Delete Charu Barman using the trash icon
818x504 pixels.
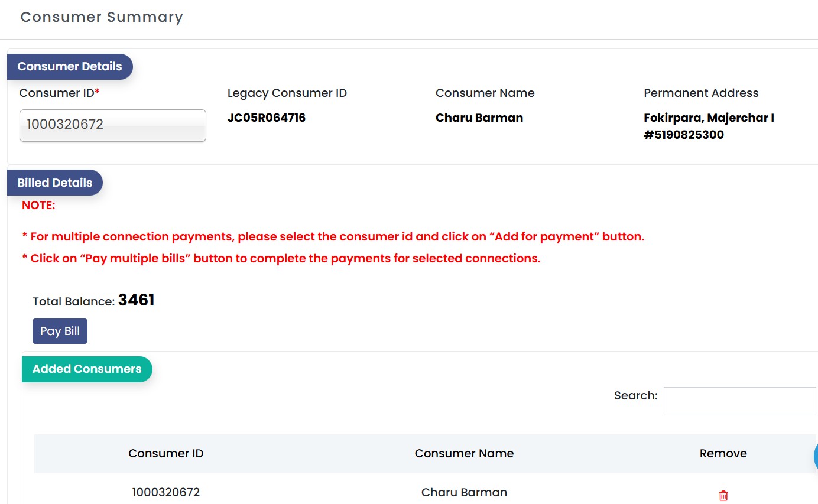tap(723, 496)
